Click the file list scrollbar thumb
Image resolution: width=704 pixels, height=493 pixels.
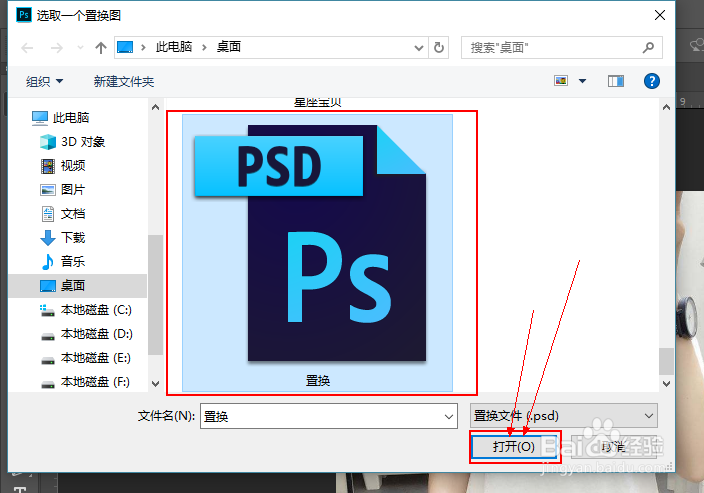click(666, 361)
